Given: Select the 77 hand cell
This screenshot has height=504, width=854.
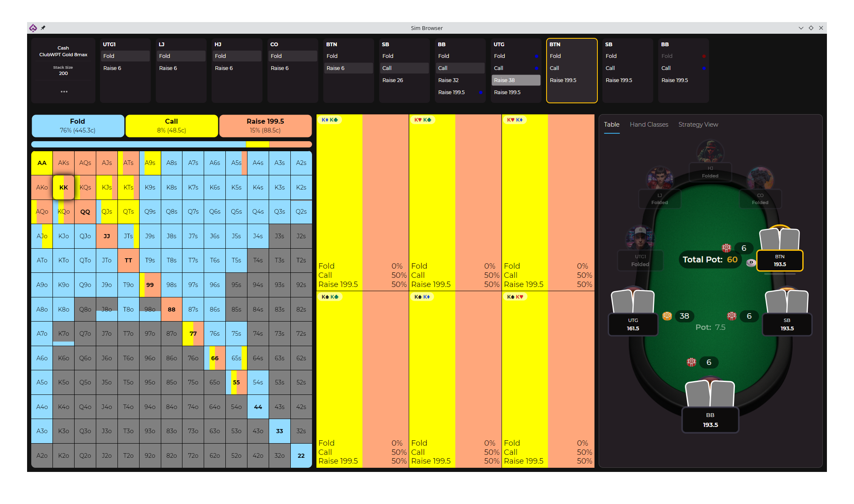Looking at the screenshot, I should tap(193, 334).
